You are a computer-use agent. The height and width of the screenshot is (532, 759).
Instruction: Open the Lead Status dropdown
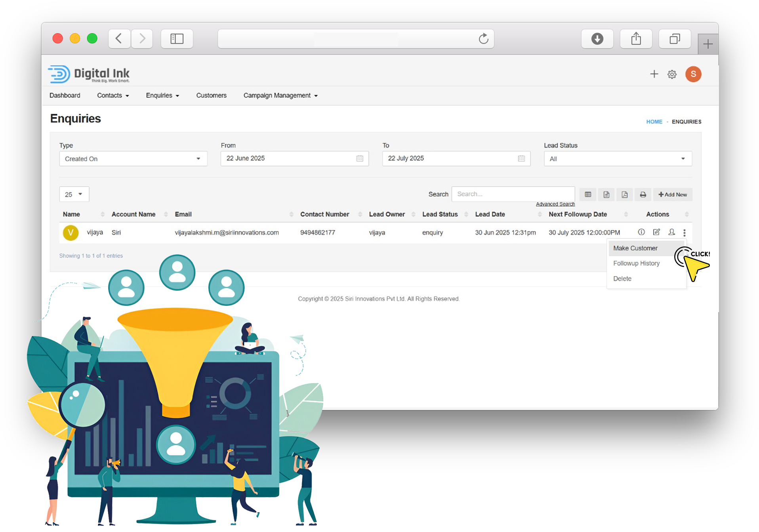618,159
